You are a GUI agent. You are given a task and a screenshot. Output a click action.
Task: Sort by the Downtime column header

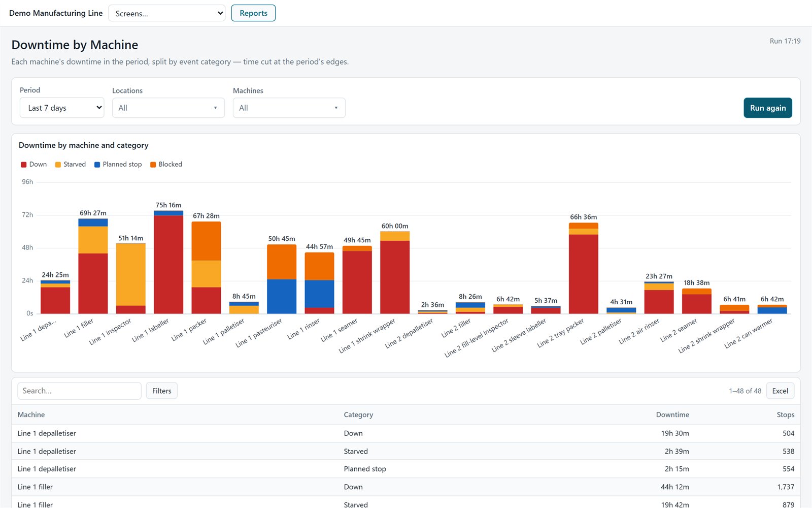672,415
